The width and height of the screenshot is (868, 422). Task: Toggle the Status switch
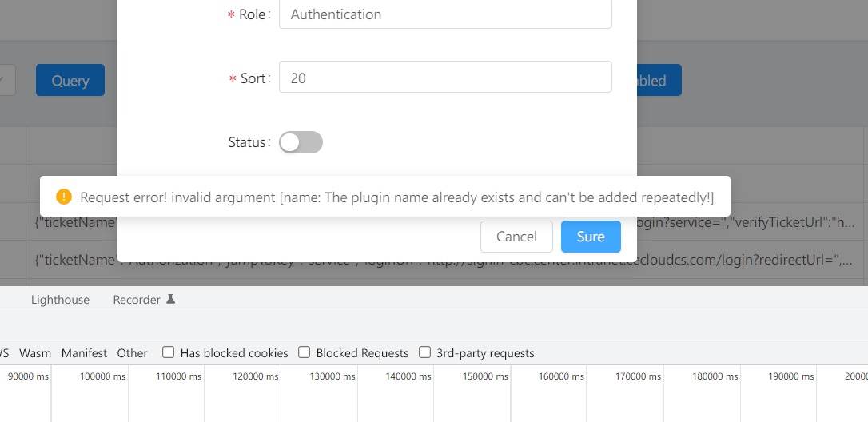[301, 142]
